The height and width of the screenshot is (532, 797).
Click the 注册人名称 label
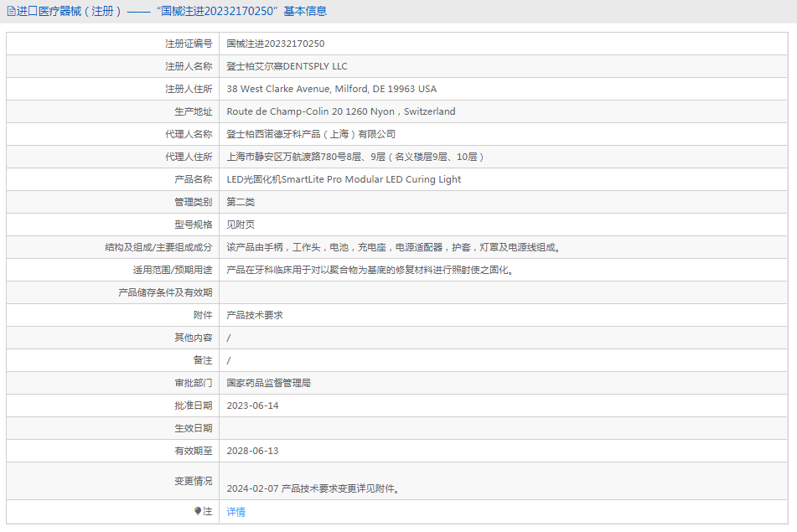click(189, 66)
